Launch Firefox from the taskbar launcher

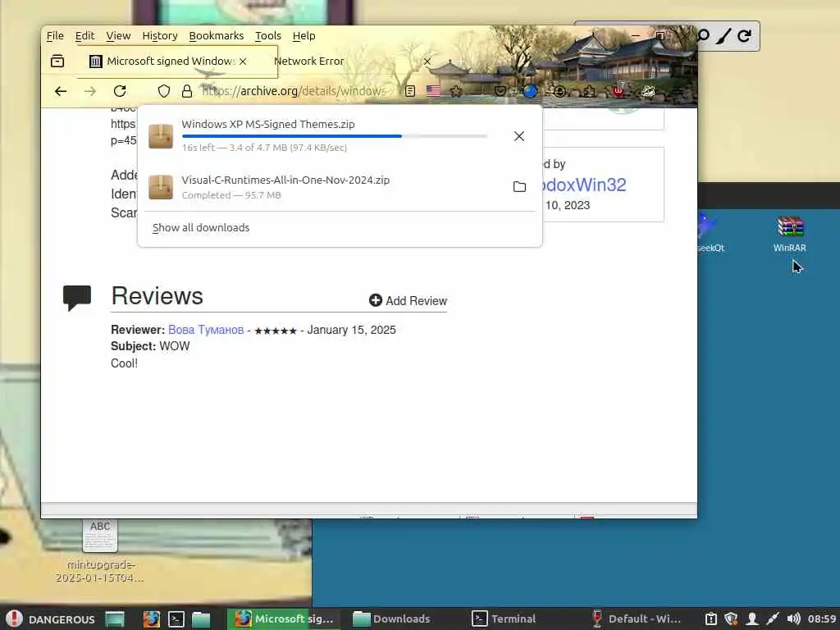[152, 619]
